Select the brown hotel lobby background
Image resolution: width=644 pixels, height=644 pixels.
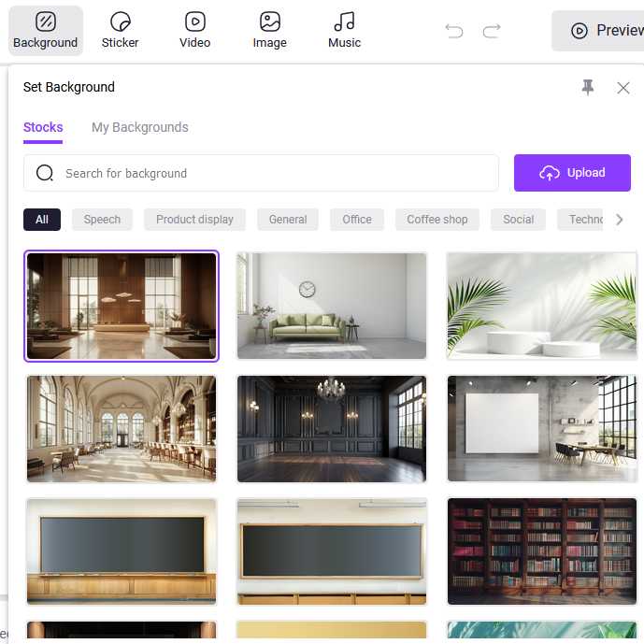click(122, 306)
